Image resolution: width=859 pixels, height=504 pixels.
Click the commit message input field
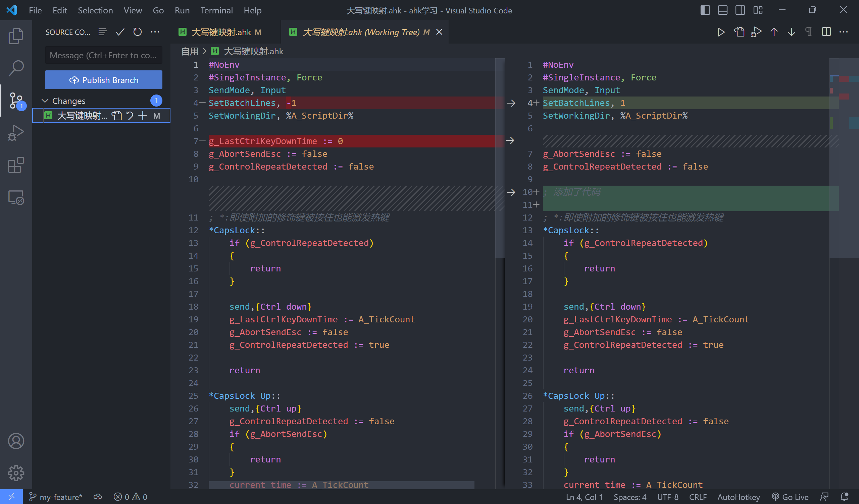coord(104,55)
